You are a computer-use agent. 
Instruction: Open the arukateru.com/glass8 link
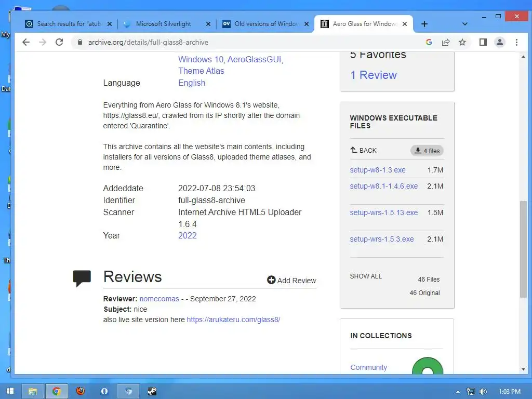pos(233,320)
